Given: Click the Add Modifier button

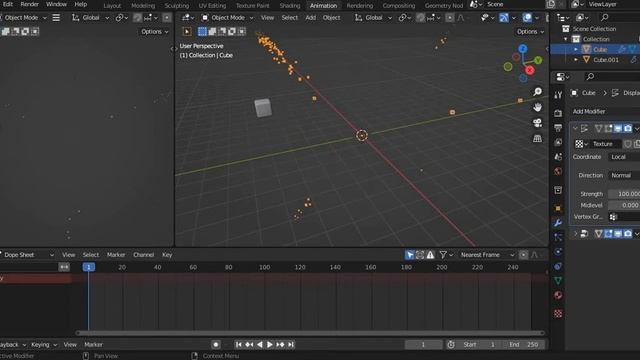Looking at the screenshot, I should point(605,111).
